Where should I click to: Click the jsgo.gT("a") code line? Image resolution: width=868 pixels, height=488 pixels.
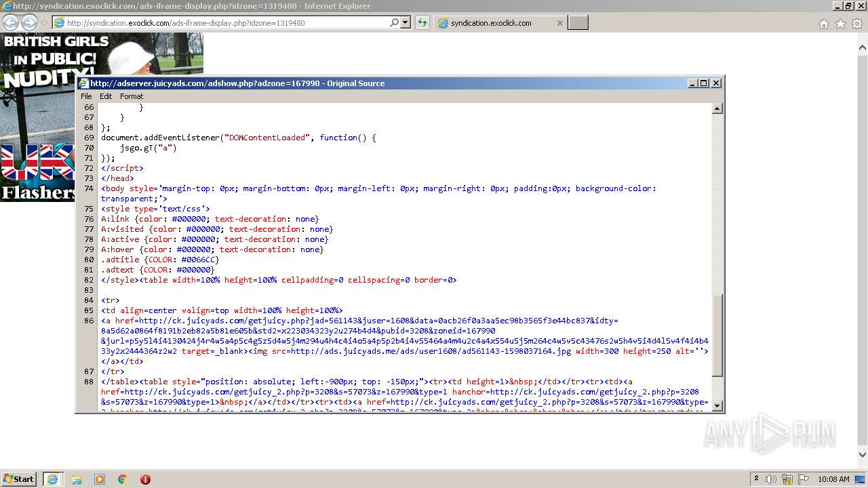(x=149, y=148)
